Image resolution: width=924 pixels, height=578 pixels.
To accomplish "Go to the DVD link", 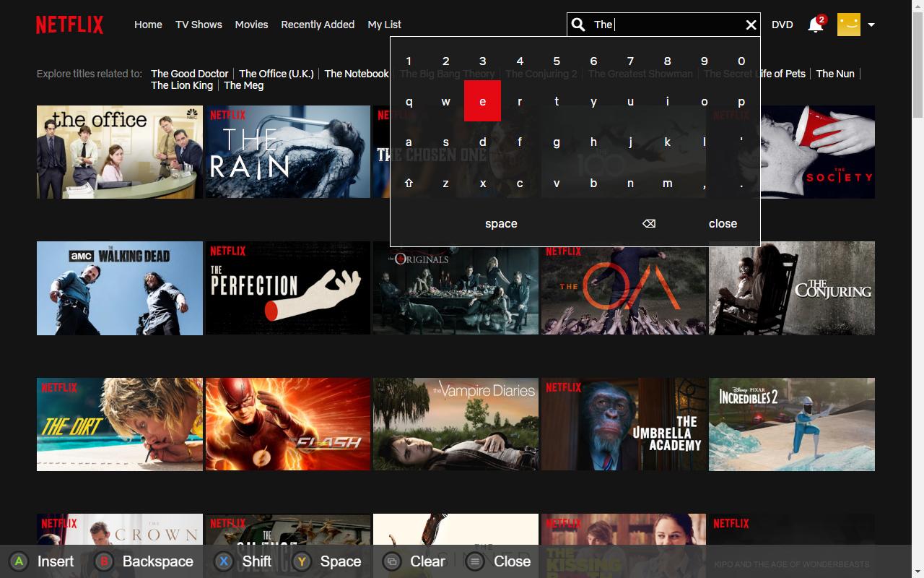I will 782,25.
